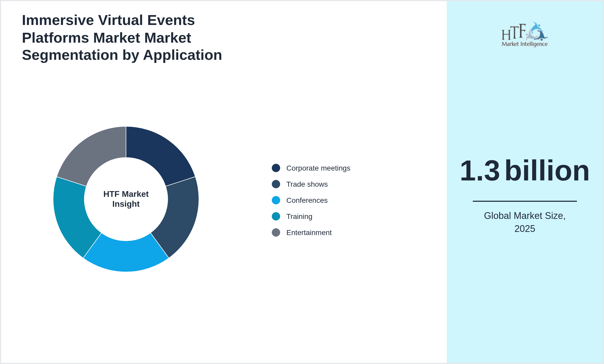The width and height of the screenshot is (604, 364).
Task: Select the Corporate meetings legend bullet
Action: pos(276,168)
